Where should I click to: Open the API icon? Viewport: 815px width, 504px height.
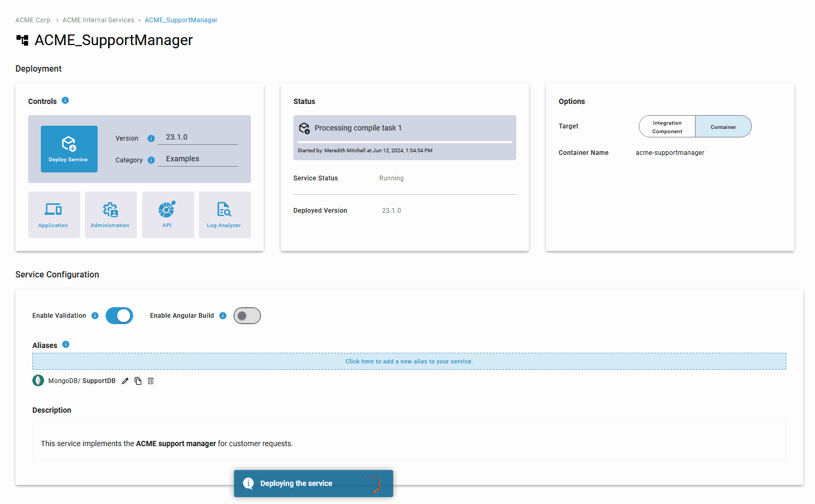point(168,214)
